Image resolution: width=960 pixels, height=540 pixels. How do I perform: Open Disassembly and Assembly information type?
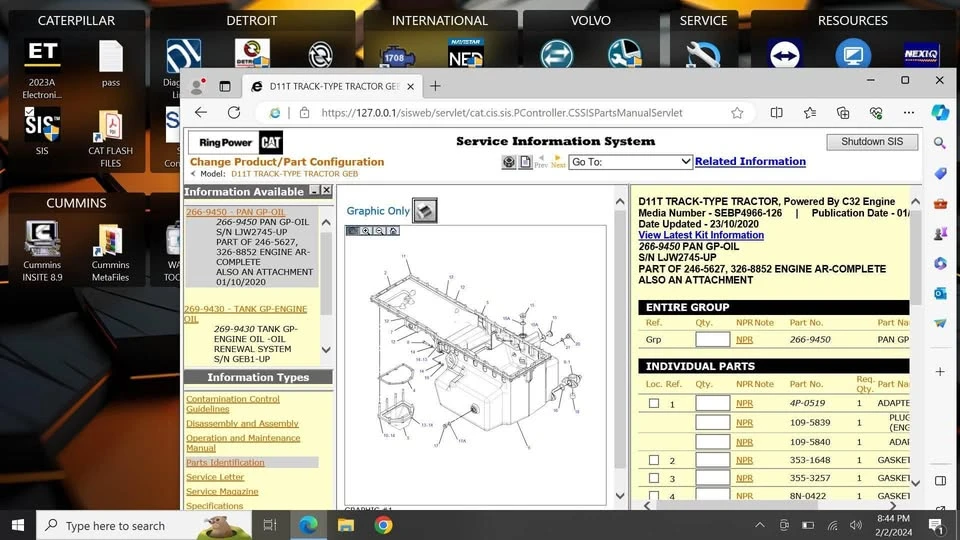pyautogui.click(x=242, y=423)
